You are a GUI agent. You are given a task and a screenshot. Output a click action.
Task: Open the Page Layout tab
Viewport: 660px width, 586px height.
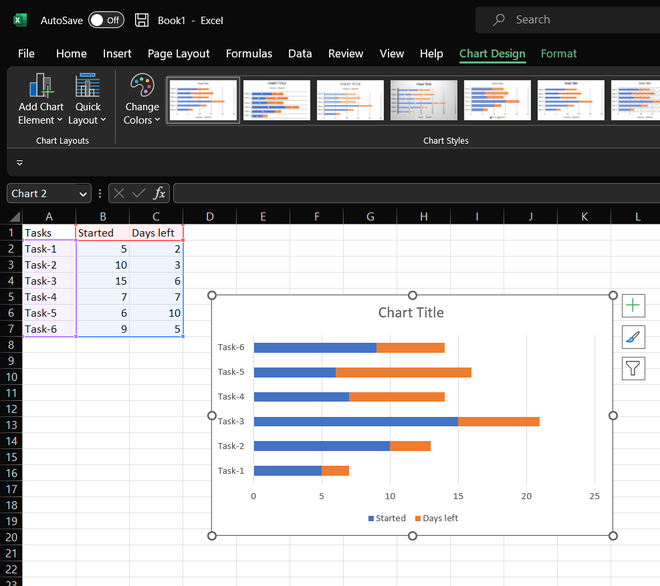(178, 53)
